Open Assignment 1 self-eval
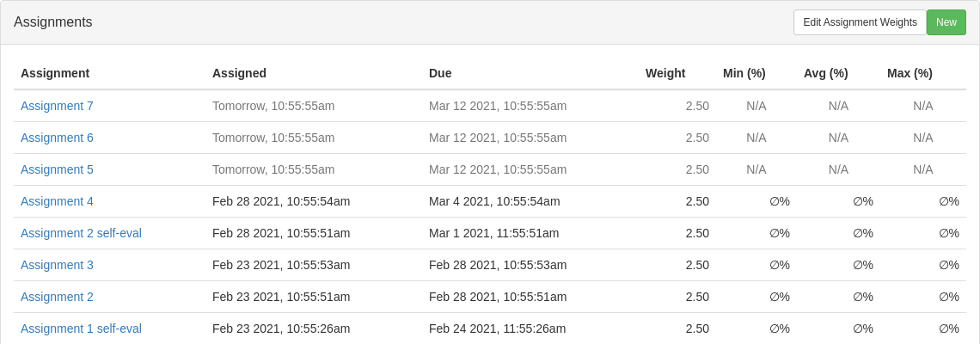 81,329
